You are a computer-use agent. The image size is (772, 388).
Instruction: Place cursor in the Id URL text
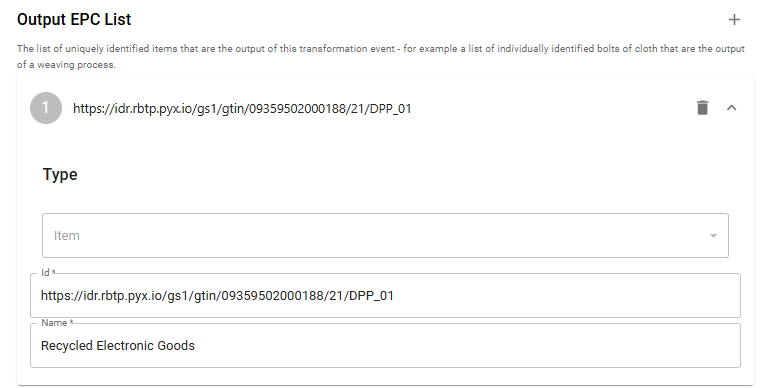[217, 295]
